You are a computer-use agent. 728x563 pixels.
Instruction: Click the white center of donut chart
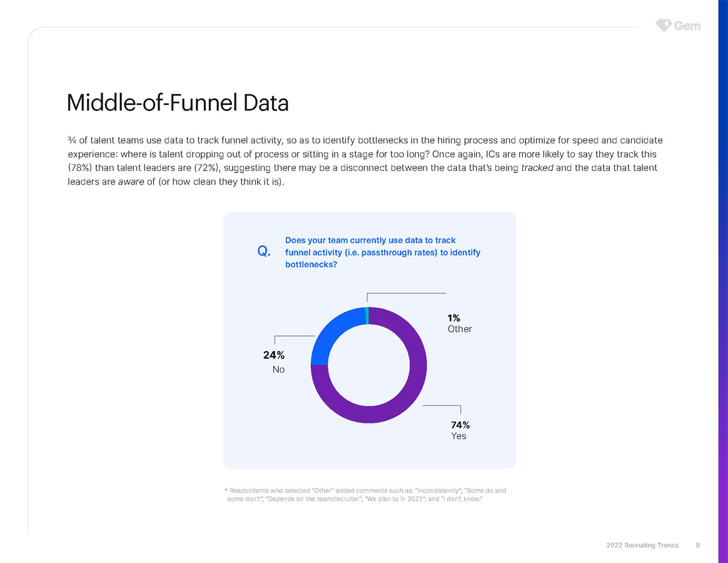coord(368,365)
